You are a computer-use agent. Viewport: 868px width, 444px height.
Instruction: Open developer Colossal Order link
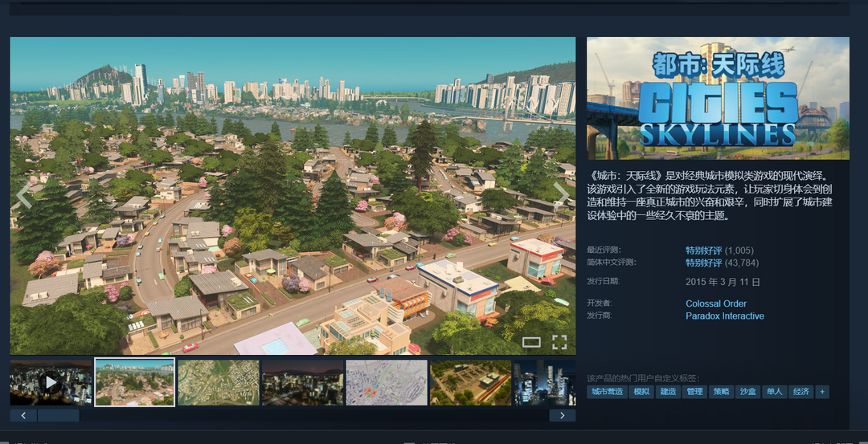tap(716, 303)
